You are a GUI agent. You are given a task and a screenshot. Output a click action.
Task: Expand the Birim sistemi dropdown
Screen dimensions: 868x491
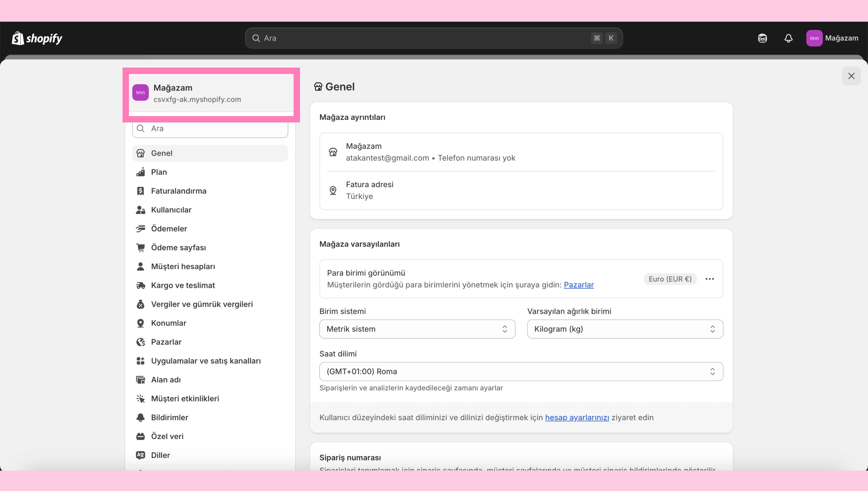tap(417, 329)
